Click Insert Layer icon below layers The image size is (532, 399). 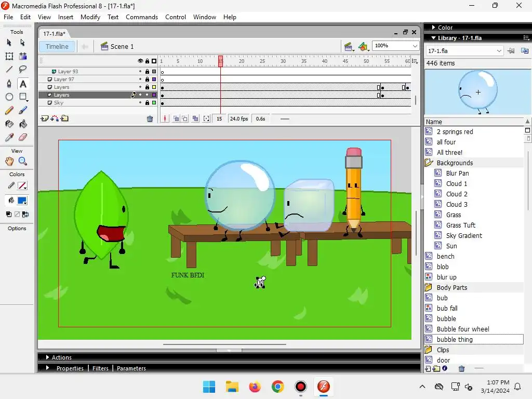tap(44, 118)
